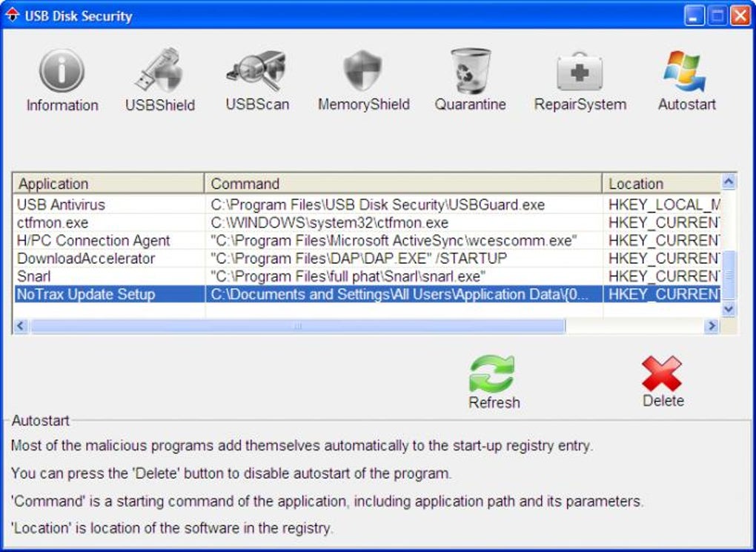The height and width of the screenshot is (552, 756).
Task: Open the USBShield section icon
Action: pyautogui.click(x=159, y=70)
